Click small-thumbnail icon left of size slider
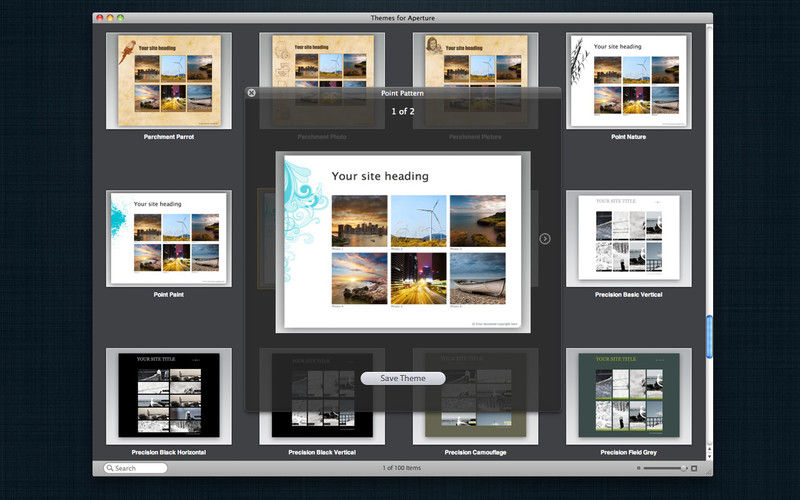 (638, 468)
